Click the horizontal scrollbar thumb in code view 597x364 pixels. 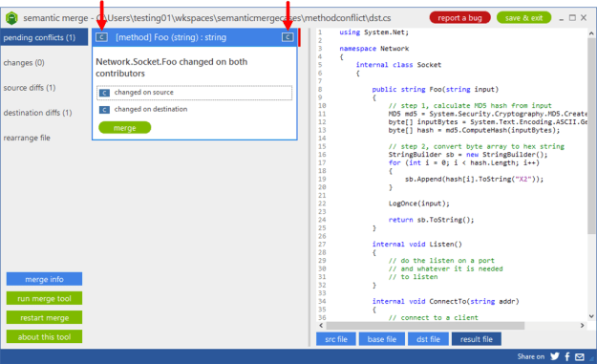coord(425,326)
